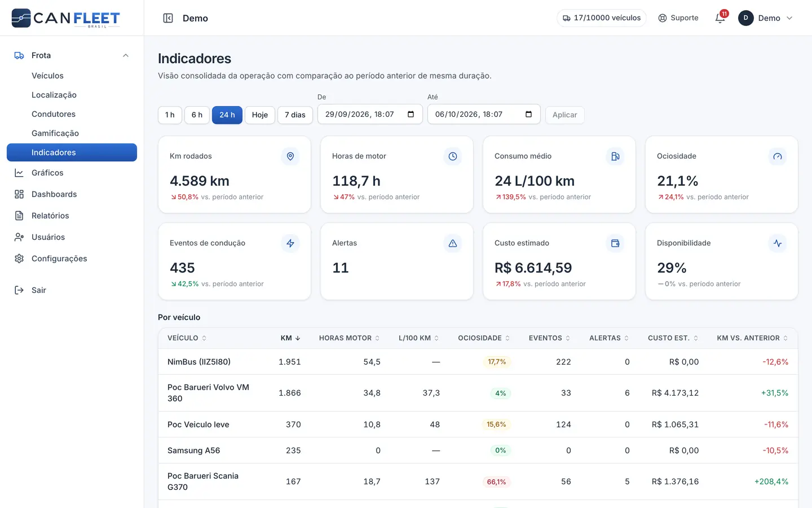Image resolution: width=812 pixels, height=508 pixels.
Task: Click the Alertas warning triangle icon
Action: coord(453,243)
